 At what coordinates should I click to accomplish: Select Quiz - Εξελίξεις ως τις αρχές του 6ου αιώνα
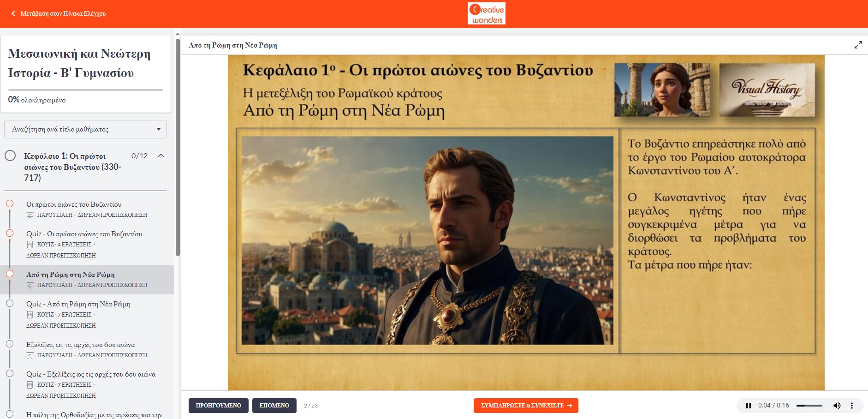click(91, 374)
